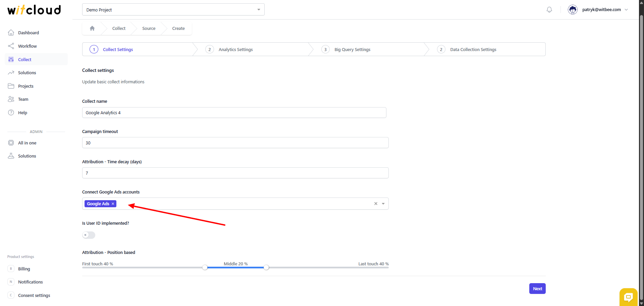Screen dimensions: 644x306
Task: Open All in one admin page
Action: 27,143
